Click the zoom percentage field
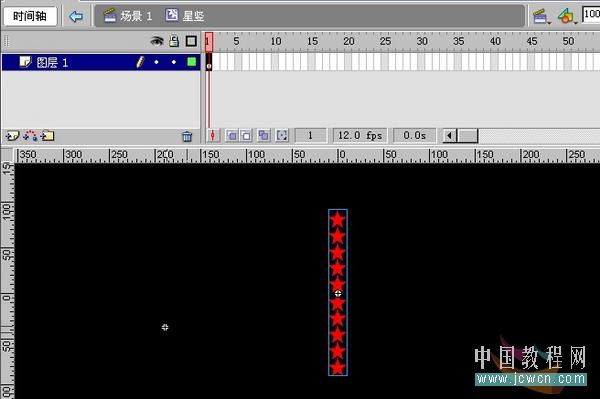Image resolution: width=600 pixels, height=399 pixels. [591, 15]
